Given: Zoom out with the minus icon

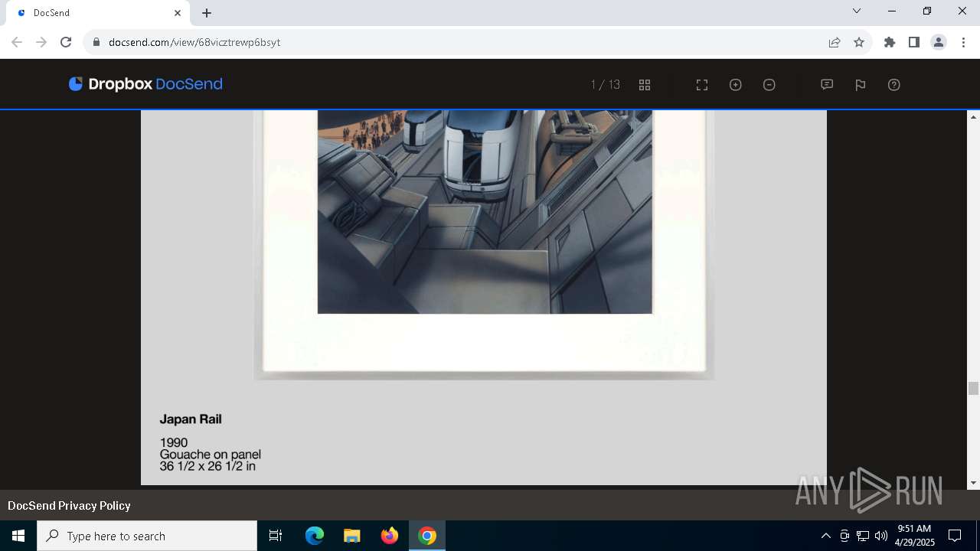Looking at the screenshot, I should (x=769, y=85).
